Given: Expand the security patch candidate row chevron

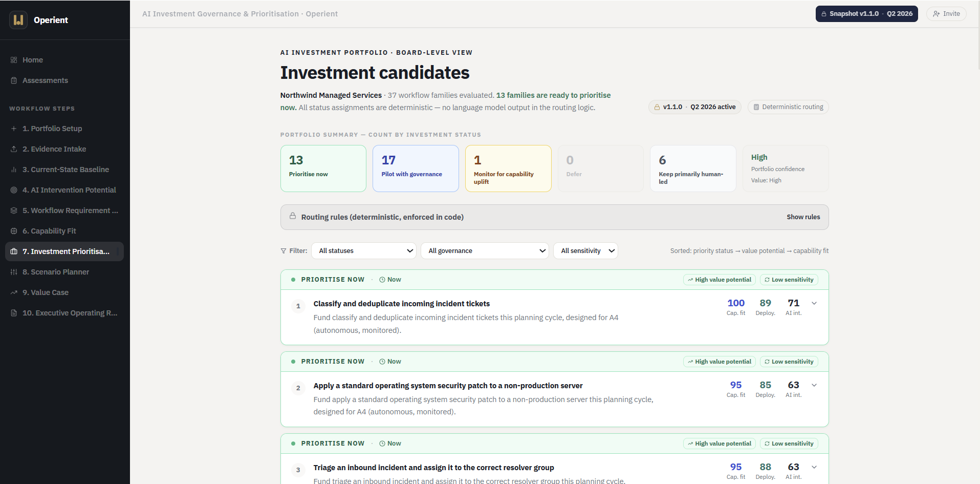Looking at the screenshot, I should (814, 385).
